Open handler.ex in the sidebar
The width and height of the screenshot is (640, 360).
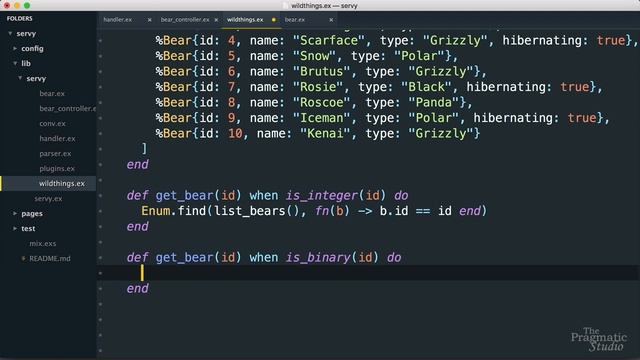click(57, 138)
